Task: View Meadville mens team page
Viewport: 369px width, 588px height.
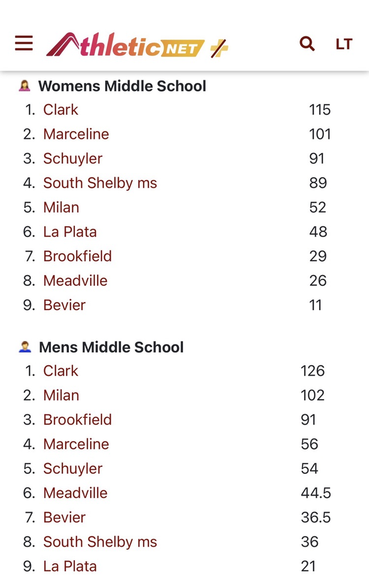Action: [x=75, y=493]
